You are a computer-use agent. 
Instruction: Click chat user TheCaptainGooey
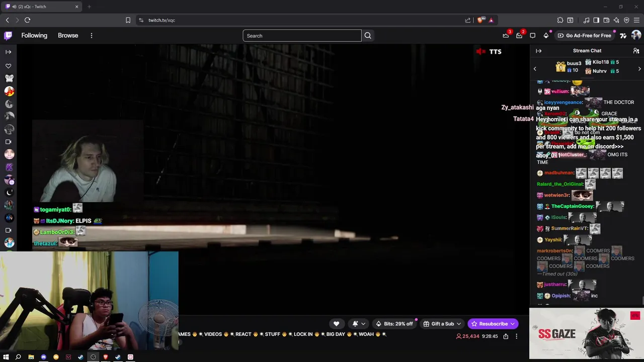pyautogui.click(x=573, y=206)
